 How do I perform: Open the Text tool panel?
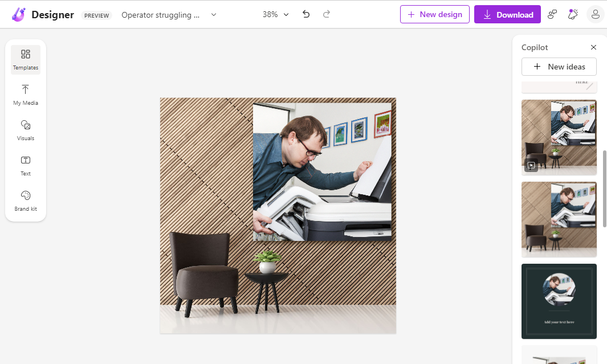point(26,166)
